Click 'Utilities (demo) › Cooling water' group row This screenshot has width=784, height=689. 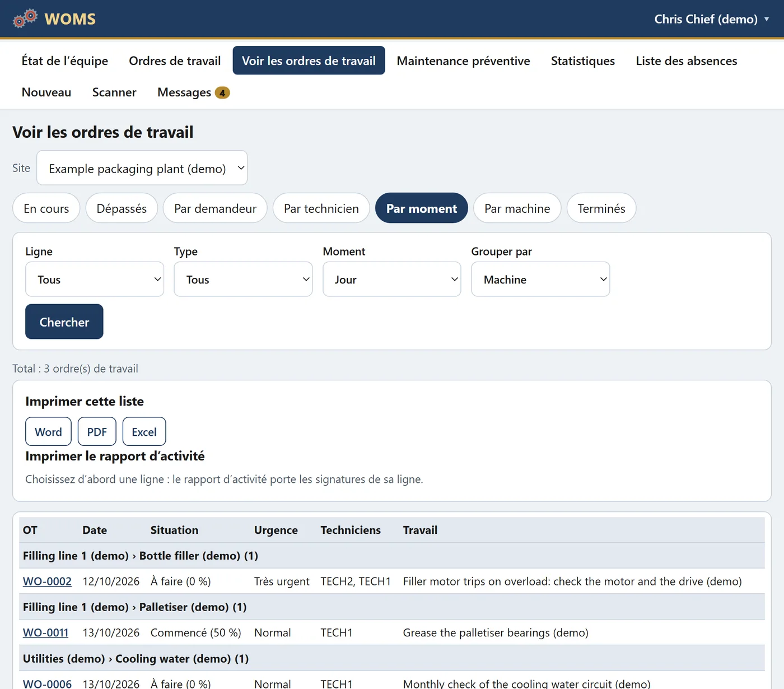point(392,658)
